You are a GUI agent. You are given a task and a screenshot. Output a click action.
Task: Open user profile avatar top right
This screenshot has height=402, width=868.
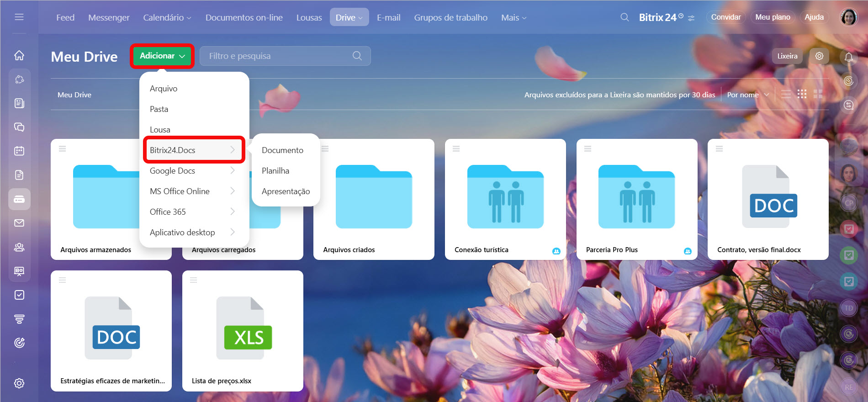click(849, 17)
